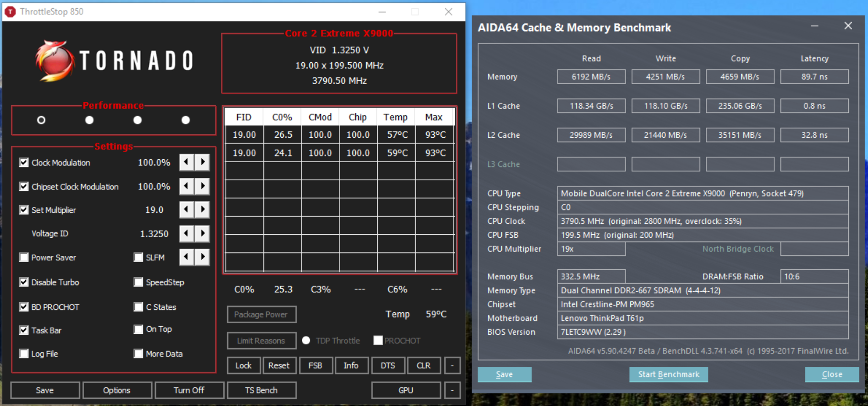Open Limit Reasons
Screen dimensions: 868x406
point(261,340)
